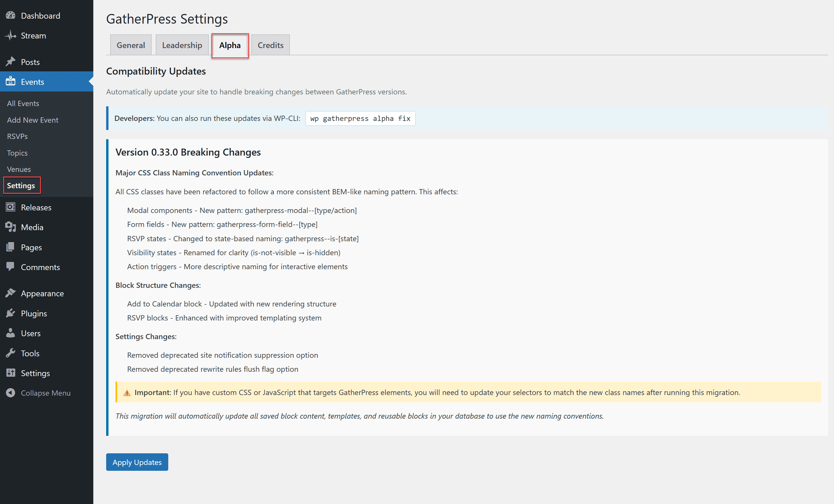Open the Credits tab
The width and height of the screenshot is (834, 504).
pyautogui.click(x=270, y=45)
